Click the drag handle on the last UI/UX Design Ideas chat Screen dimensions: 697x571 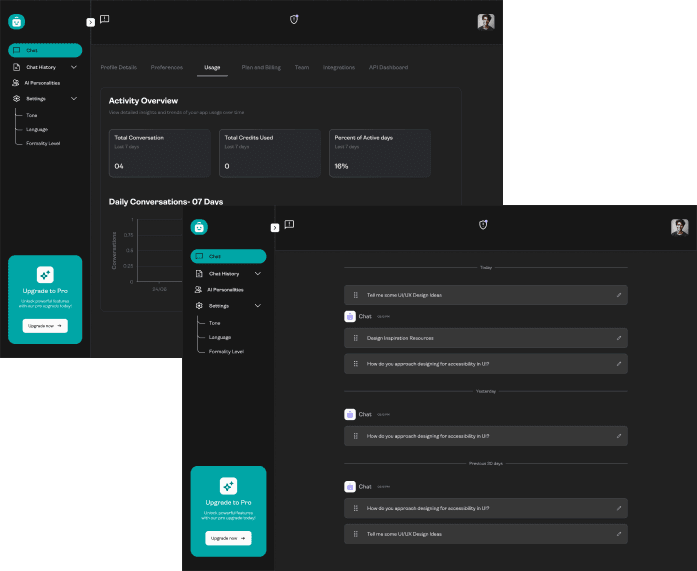(356, 534)
